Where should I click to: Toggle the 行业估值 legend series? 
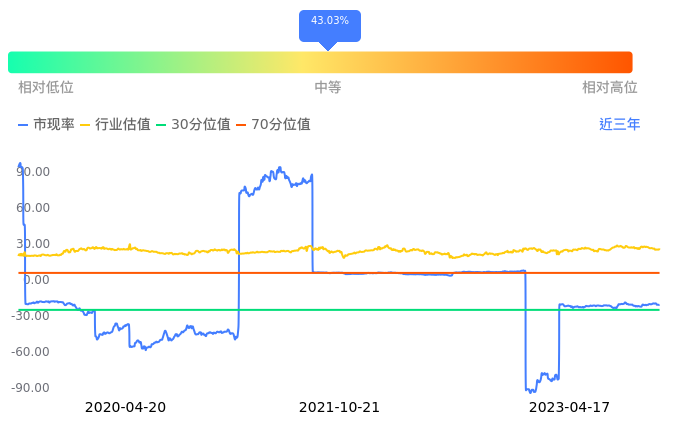[115, 125]
